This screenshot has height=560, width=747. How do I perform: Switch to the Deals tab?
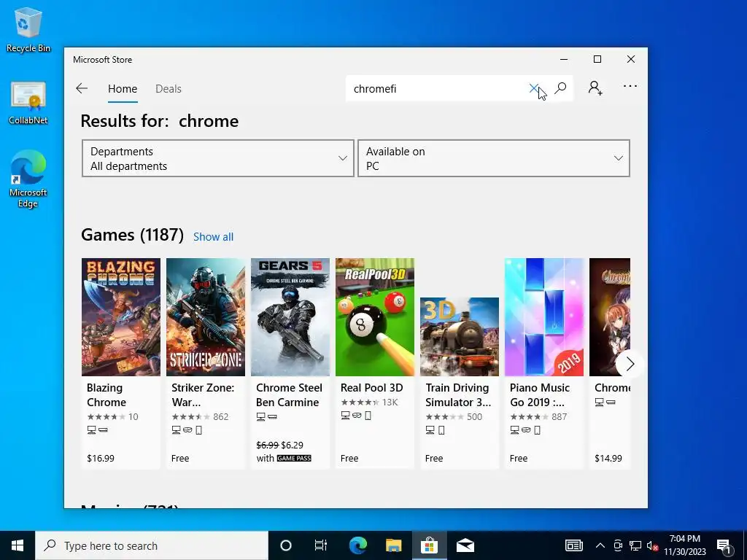(169, 89)
